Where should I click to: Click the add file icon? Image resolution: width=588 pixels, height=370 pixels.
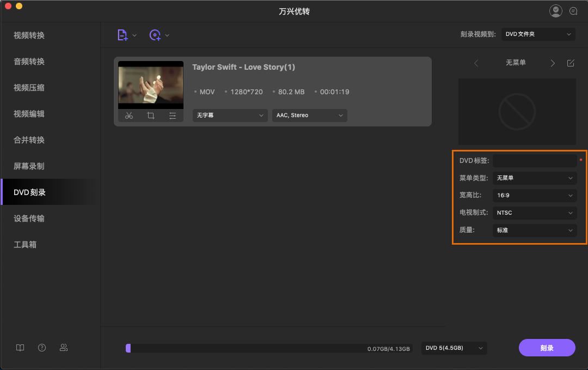123,35
